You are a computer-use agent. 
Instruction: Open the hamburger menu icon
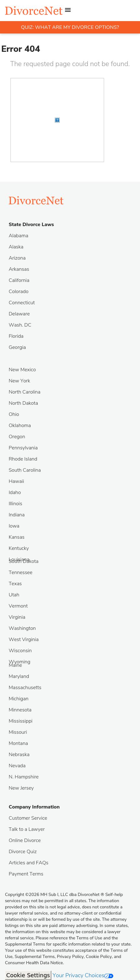click(x=68, y=10)
